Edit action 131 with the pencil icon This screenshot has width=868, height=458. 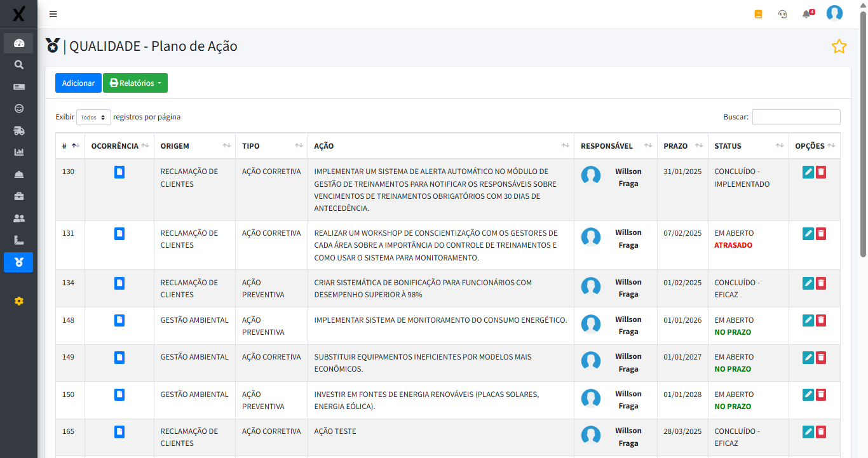tap(808, 234)
